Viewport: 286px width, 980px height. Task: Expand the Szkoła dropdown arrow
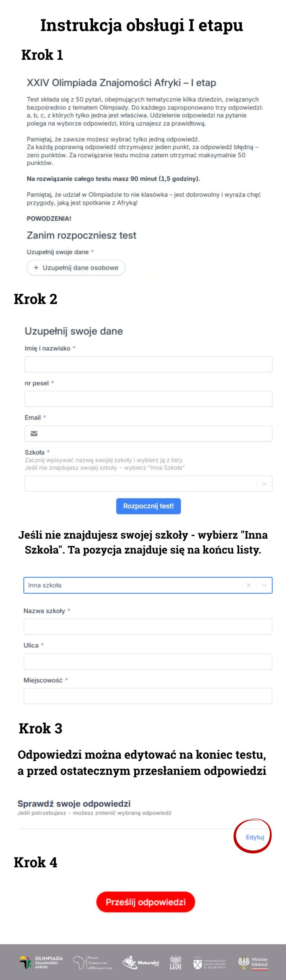coord(264,483)
